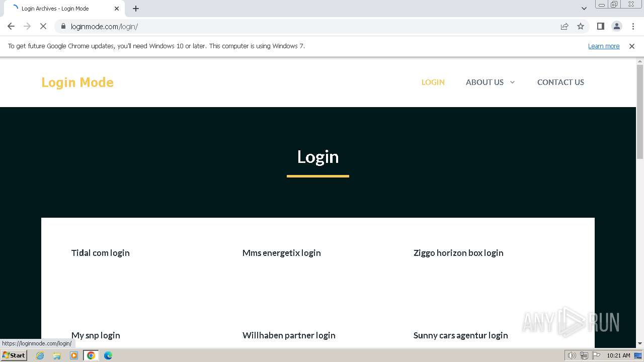
Task: Open a new tab
Action: tap(136, 9)
